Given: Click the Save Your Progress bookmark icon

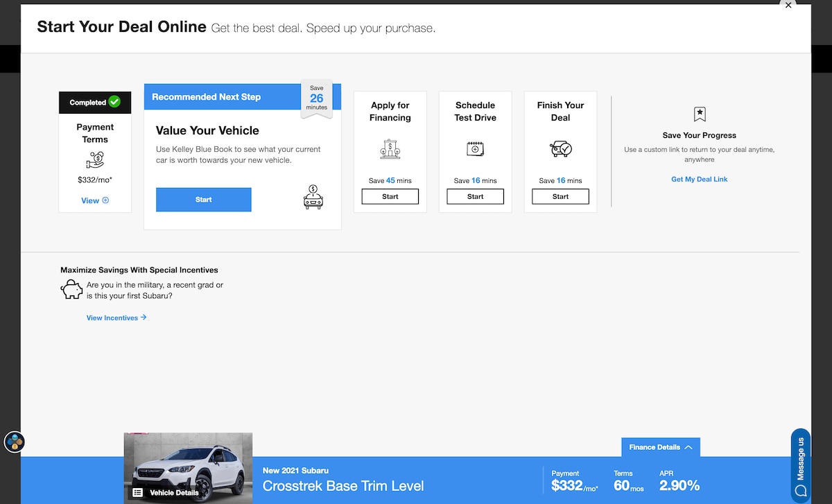Looking at the screenshot, I should pos(700,114).
